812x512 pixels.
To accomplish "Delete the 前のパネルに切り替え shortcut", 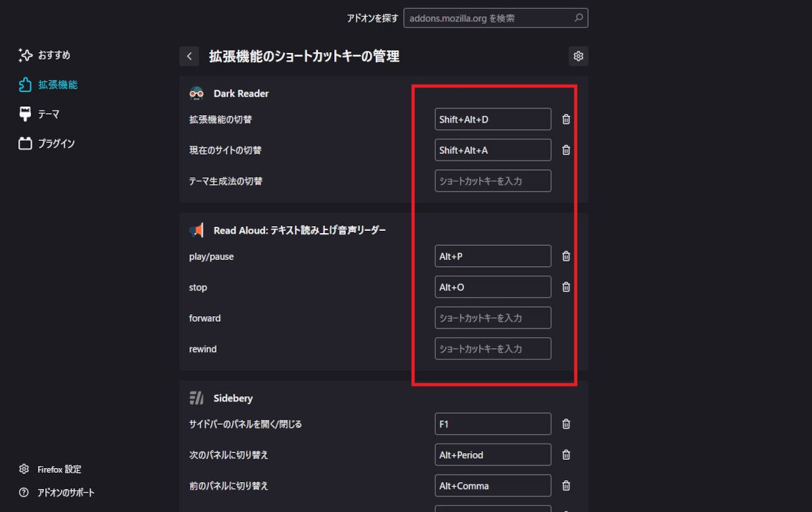I will pos(566,486).
